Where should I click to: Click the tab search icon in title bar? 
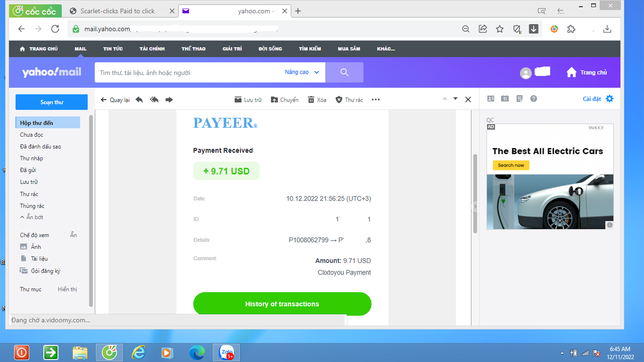[x=541, y=11]
